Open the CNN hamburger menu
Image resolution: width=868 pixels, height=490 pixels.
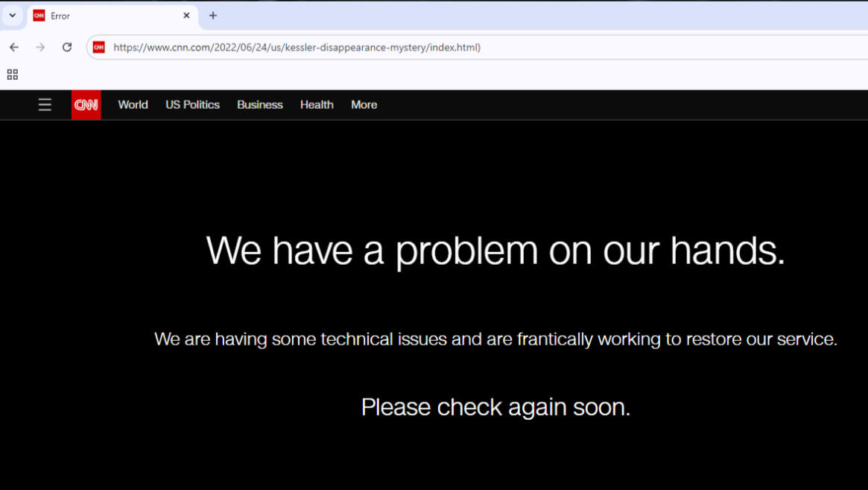45,105
